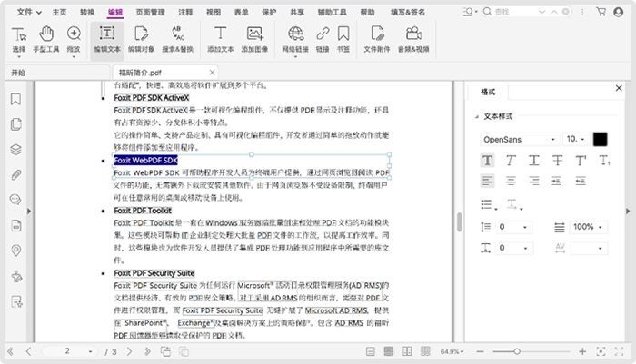Switch to single page view mode
The image size is (636, 364).
point(370,351)
